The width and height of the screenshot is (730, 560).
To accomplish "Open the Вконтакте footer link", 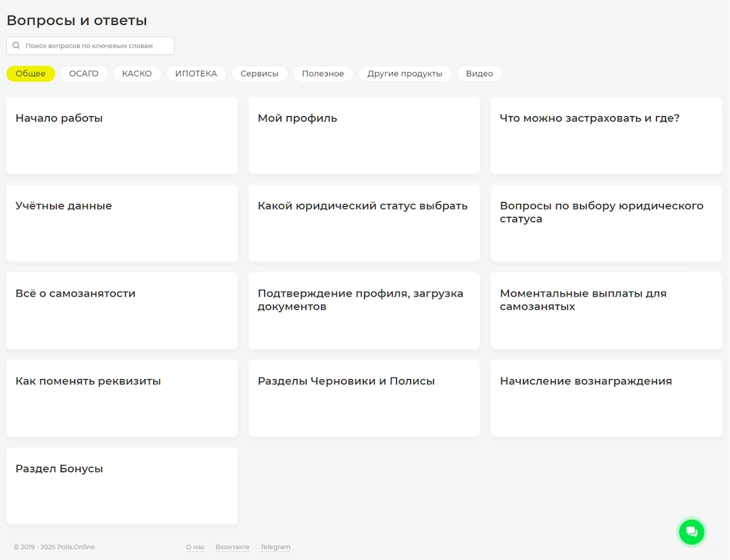I will (x=233, y=547).
